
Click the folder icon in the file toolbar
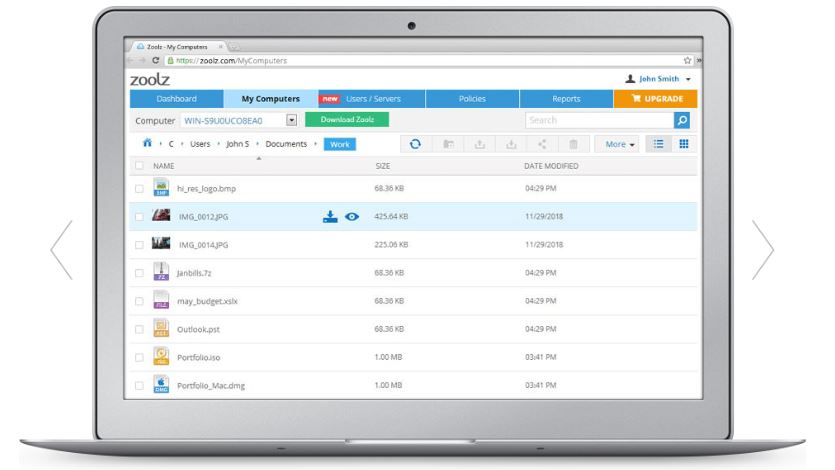click(448, 144)
